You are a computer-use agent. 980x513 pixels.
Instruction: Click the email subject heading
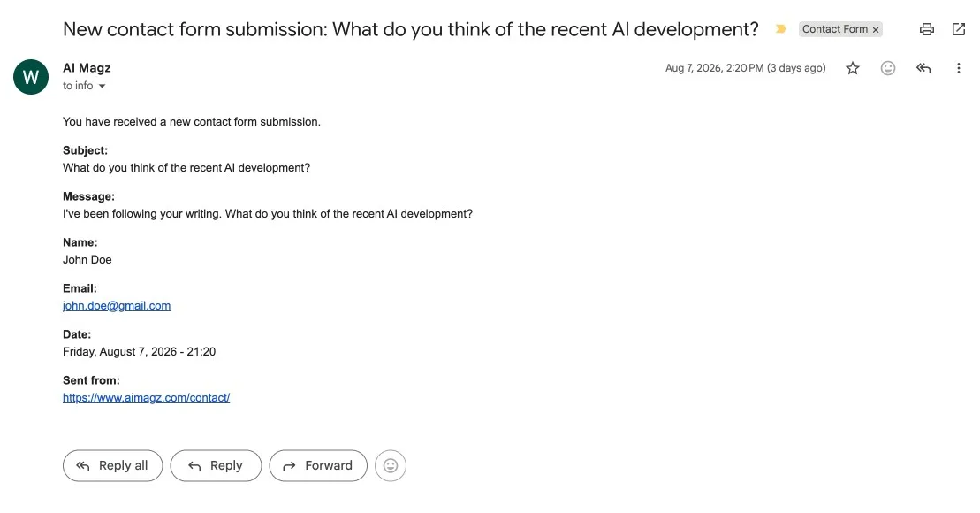tap(411, 29)
